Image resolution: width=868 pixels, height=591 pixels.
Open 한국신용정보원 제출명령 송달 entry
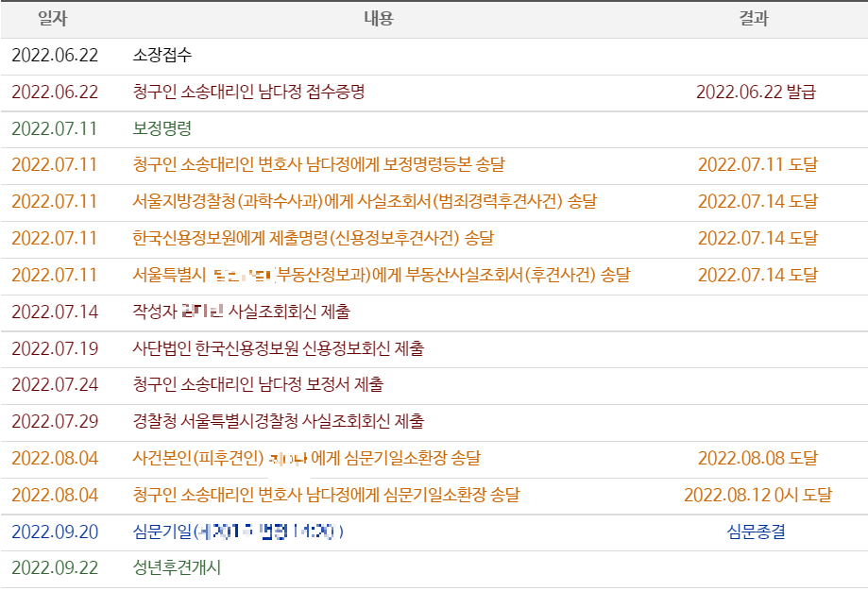[x=313, y=239]
